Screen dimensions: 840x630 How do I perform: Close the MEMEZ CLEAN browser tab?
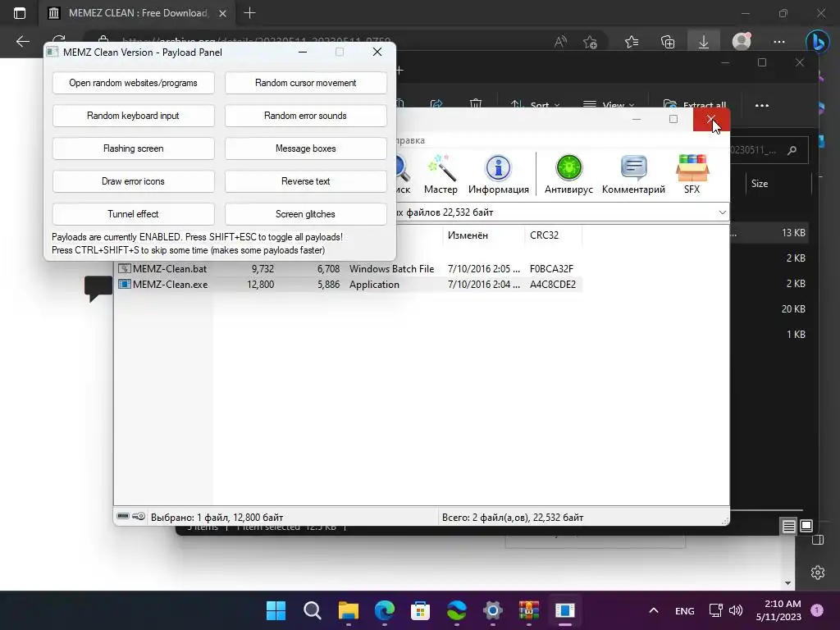point(223,13)
